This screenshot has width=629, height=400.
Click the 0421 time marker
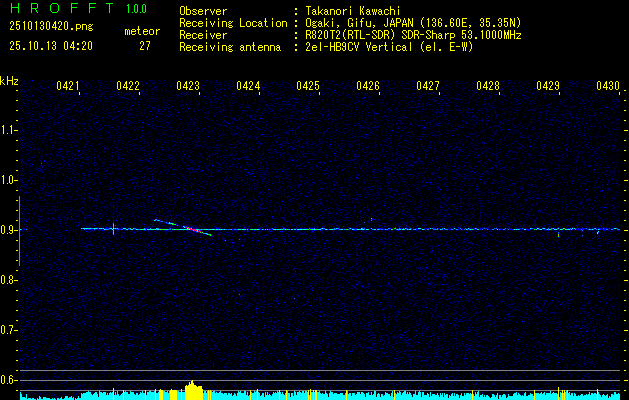[68, 87]
